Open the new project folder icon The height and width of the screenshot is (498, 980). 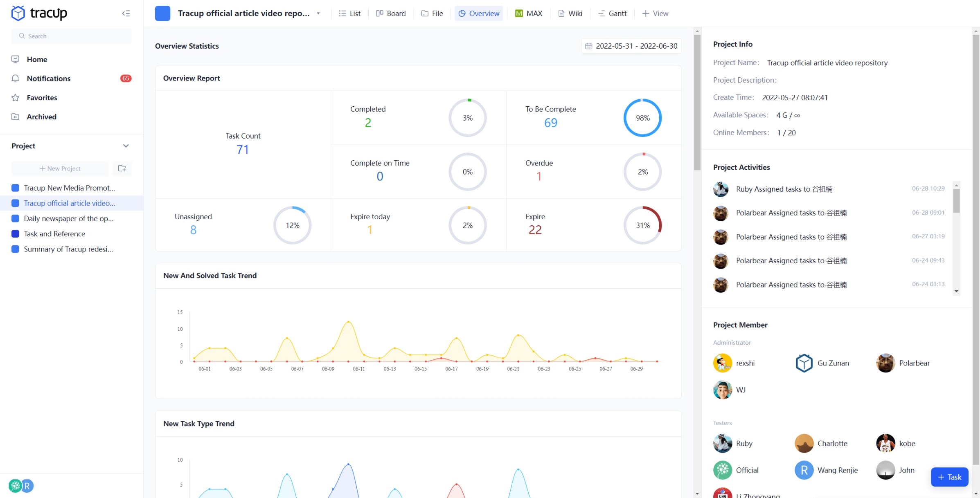[122, 168]
